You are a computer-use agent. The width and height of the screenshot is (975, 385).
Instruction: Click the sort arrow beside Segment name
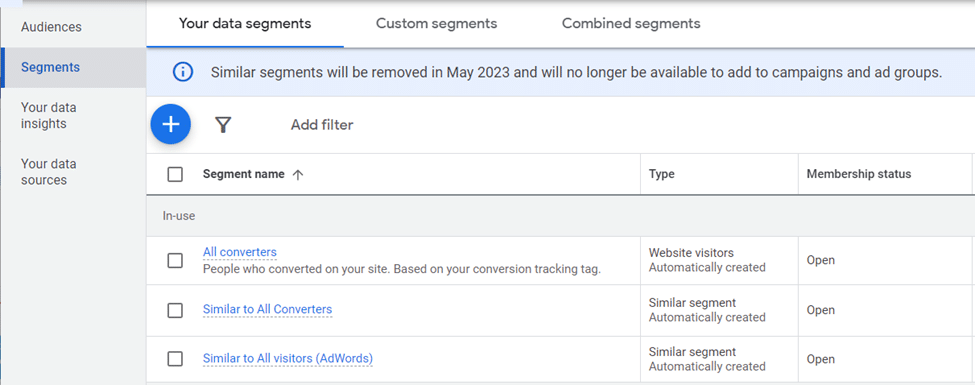tap(298, 175)
